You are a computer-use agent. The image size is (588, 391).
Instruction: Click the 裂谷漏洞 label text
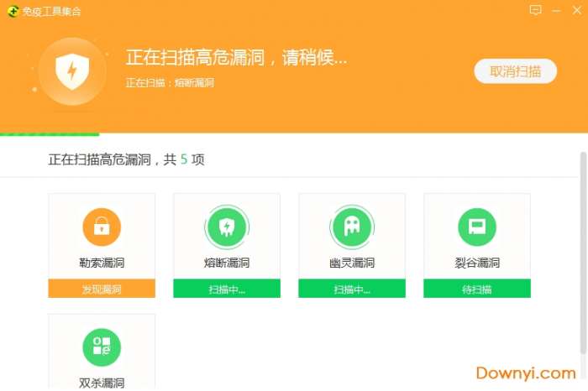click(477, 263)
